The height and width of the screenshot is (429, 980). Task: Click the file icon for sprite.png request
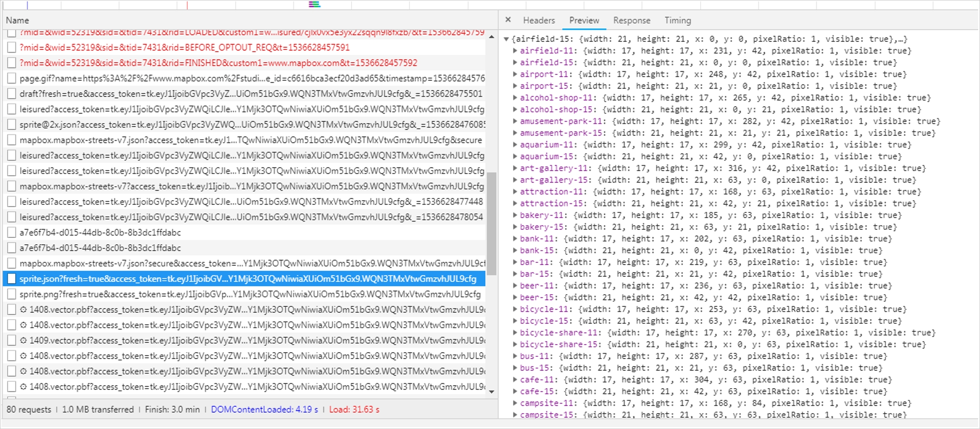(x=12, y=294)
